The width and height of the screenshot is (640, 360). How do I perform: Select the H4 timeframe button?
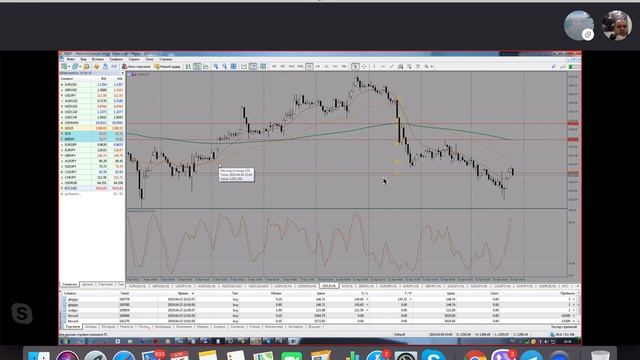click(x=318, y=66)
